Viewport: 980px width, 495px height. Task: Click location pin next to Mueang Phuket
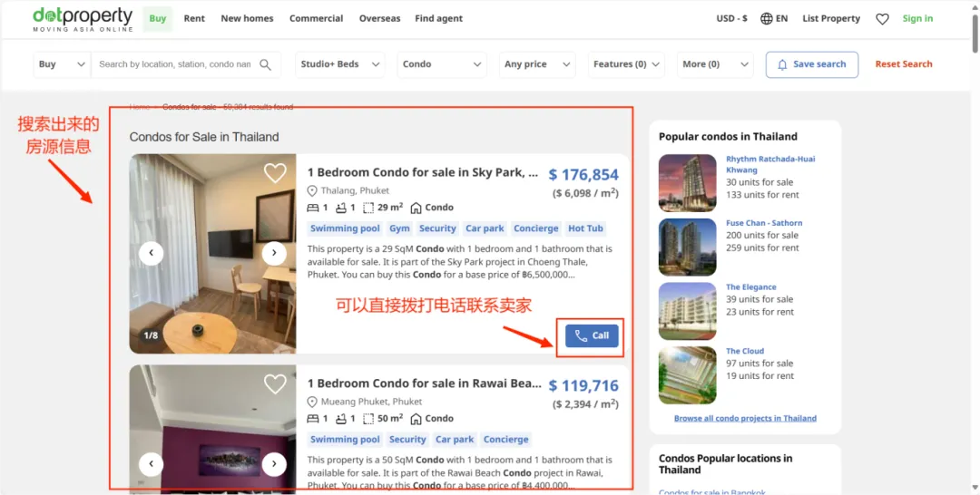point(312,402)
